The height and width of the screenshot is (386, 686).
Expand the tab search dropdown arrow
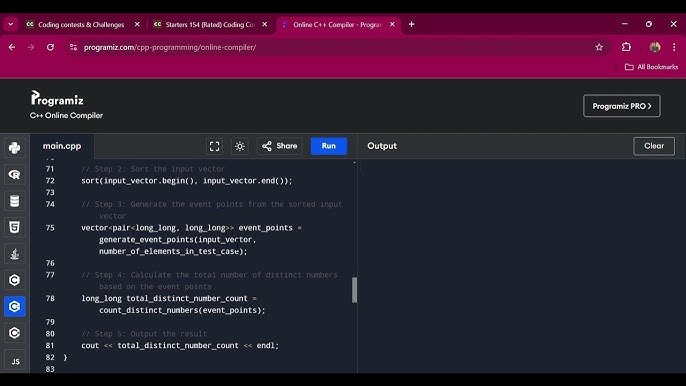10,25
